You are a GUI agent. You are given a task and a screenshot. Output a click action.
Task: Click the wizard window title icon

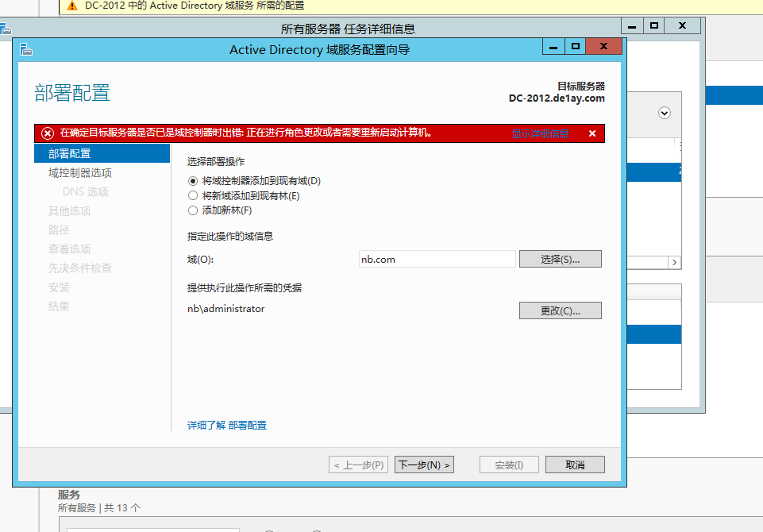pos(25,49)
